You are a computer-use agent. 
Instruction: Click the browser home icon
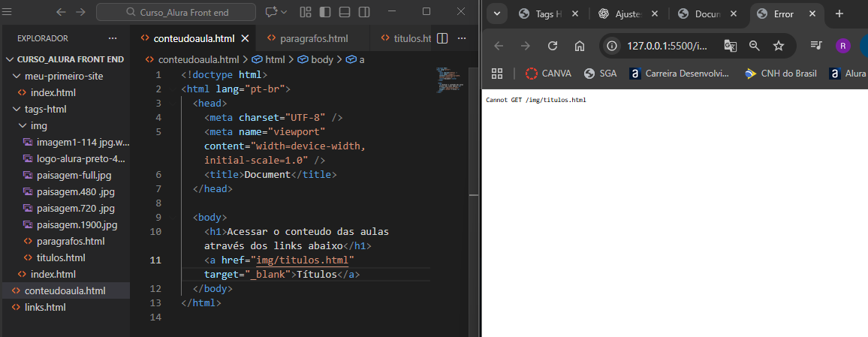(580, 46)
